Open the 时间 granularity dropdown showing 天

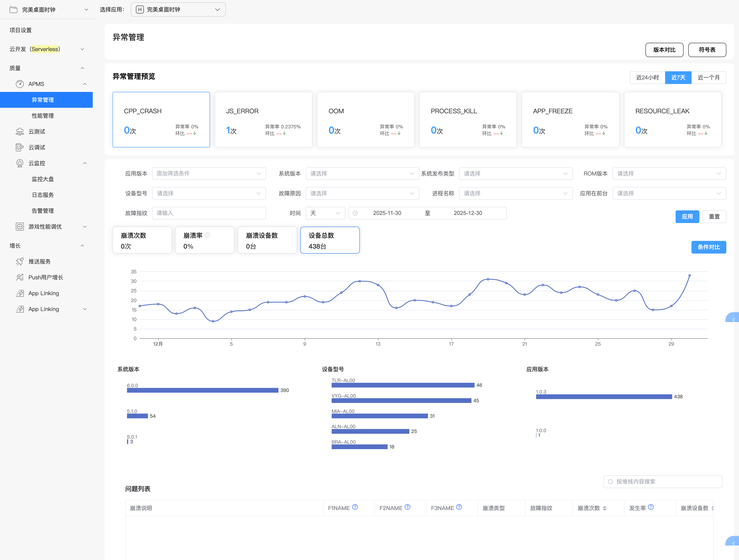pos(325,213)
